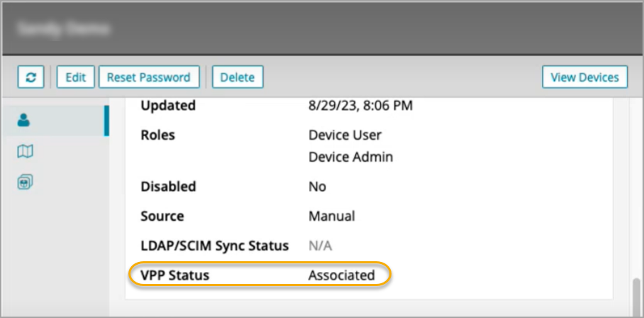Delete this user account

pyautogui.click(x=237, y=77)
